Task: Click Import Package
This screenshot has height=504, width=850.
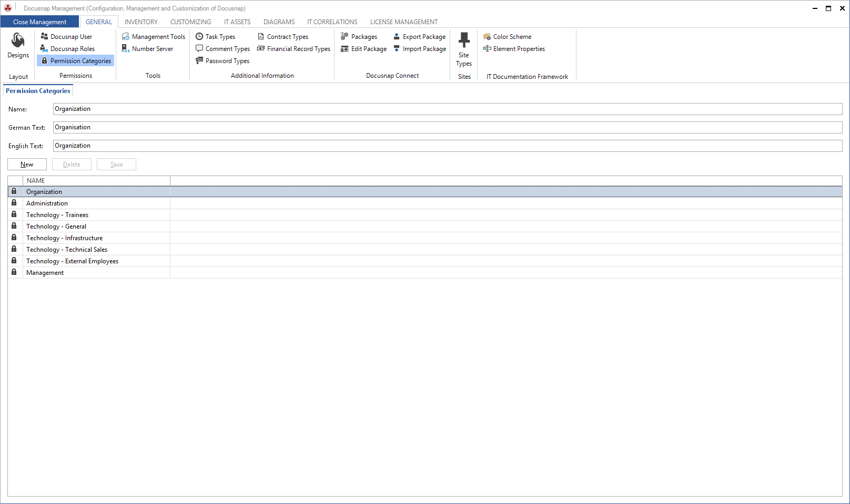Action: (419, 49)
